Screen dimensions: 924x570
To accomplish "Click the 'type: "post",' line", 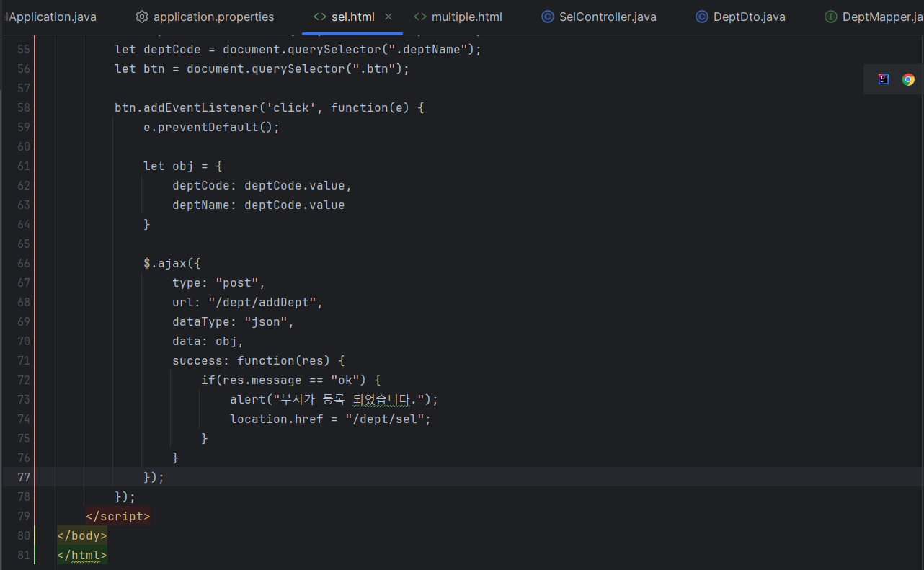I will coord(218,282).
